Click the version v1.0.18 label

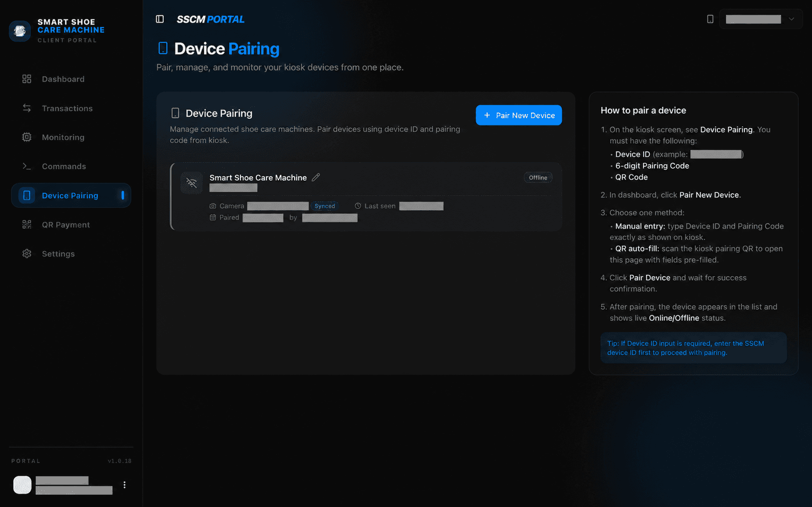120,461
